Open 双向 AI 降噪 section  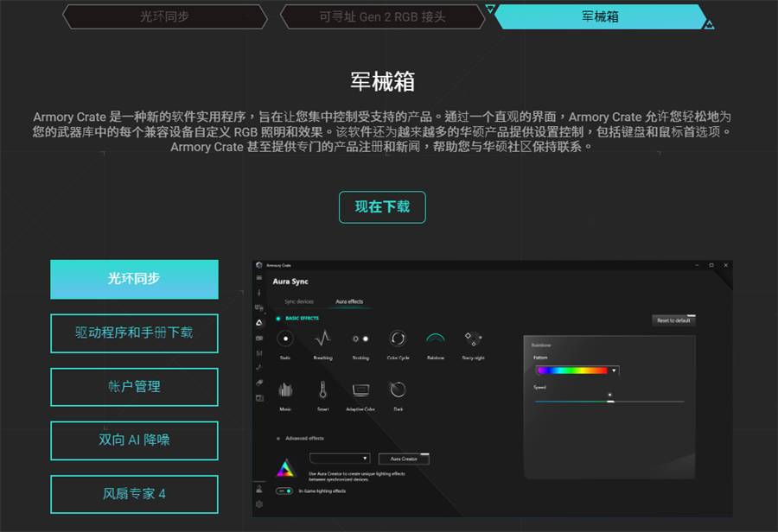pyautogui.click(x=135, y=440)
